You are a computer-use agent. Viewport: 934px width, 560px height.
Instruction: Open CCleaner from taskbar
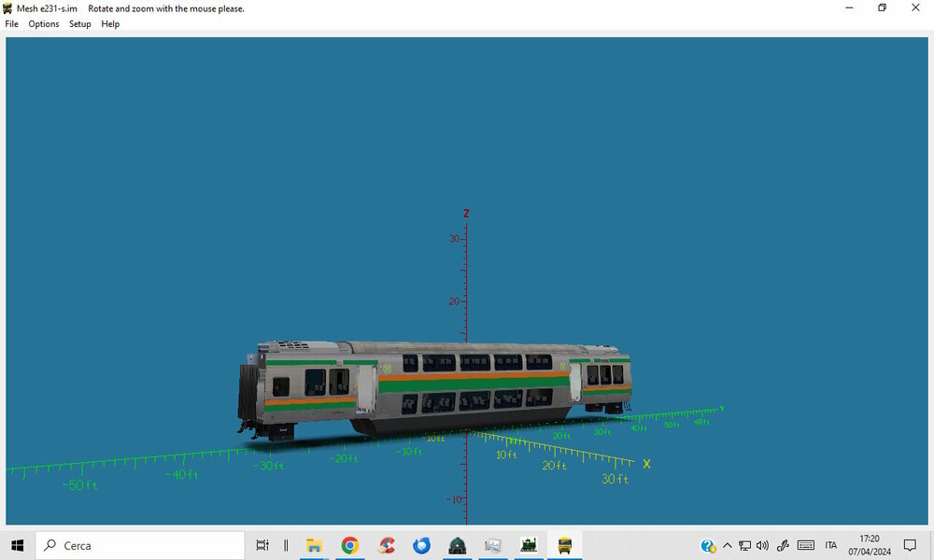point(386,545)
